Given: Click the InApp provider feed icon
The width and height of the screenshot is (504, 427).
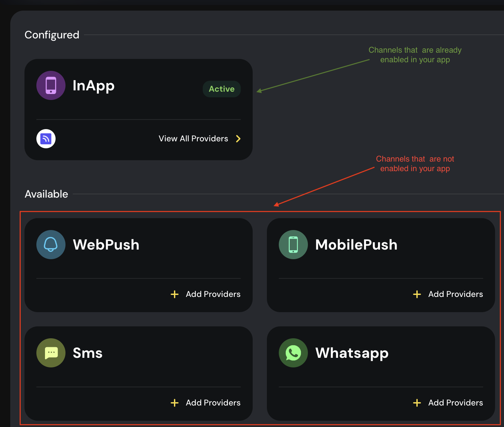Looking at the screenshot, I should pos(46,139).
